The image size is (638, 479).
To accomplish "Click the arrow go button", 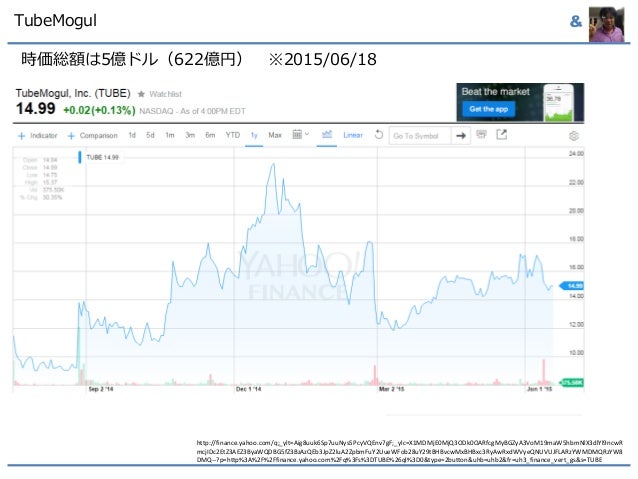I will point(461,136).
